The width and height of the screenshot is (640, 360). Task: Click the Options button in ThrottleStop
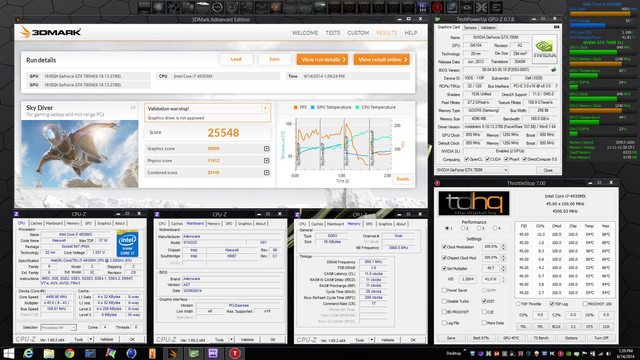click(571, 338)
